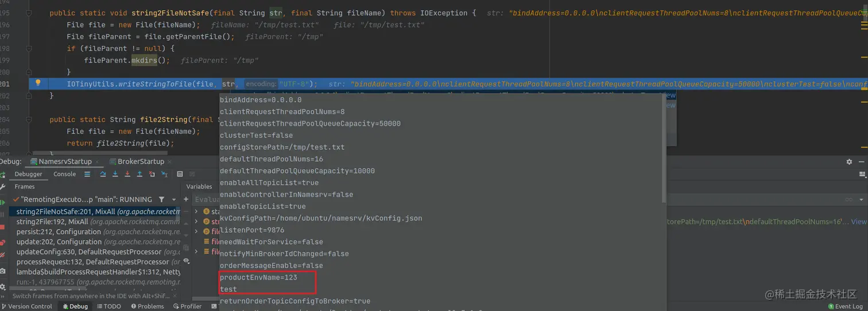Click the filter icon in Frames header

pos(161,200)
